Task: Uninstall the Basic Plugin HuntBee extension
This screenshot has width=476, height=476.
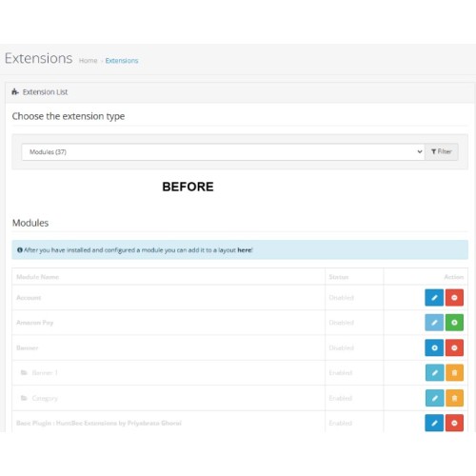Action: coord(454,423)
